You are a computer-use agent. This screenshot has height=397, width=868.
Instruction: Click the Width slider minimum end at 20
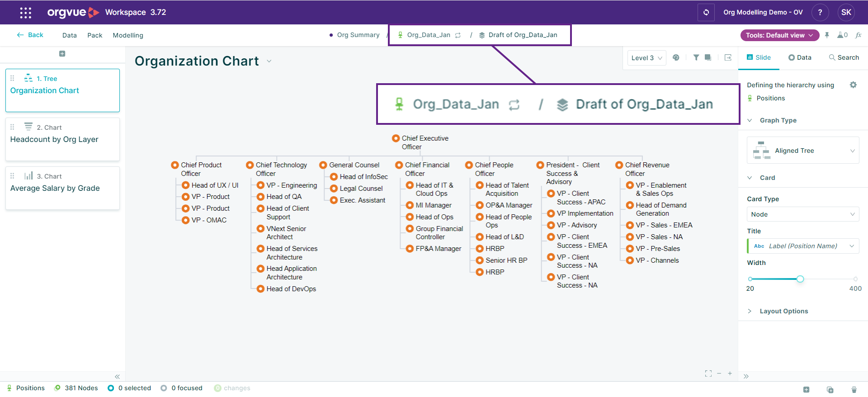[750, 279]
